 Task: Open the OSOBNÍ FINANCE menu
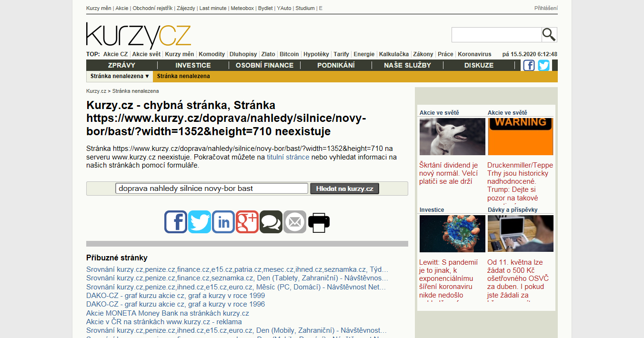[x=264, y=65]
